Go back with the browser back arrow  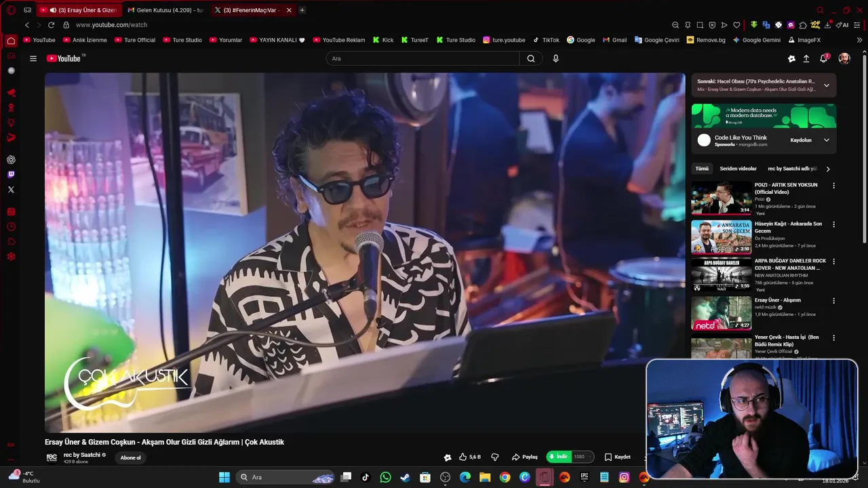(27, 25)
